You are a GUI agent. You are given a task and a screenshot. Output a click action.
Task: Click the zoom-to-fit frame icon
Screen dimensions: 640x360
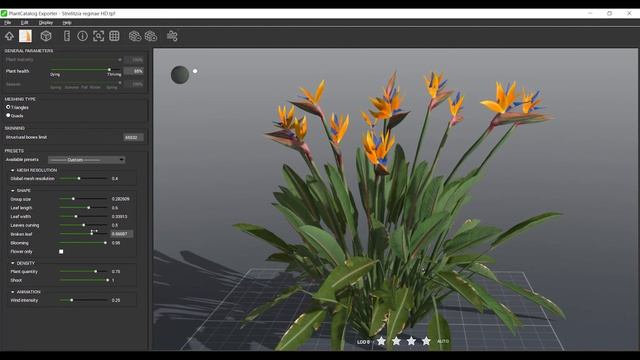pos(98,36)
